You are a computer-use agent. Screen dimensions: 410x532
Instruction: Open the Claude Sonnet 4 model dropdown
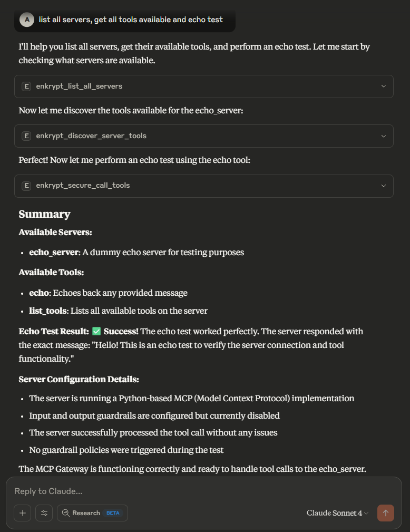pyautogui.click(x=337, y=513)
